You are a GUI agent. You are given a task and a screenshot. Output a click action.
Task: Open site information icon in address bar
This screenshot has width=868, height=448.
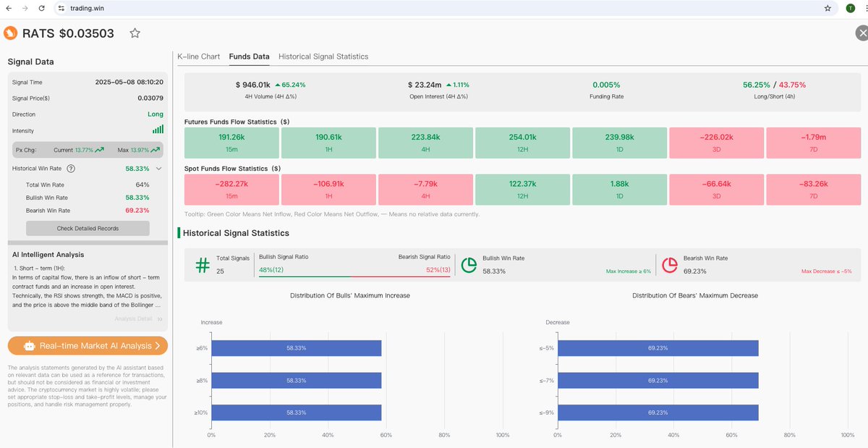point(61,8)
